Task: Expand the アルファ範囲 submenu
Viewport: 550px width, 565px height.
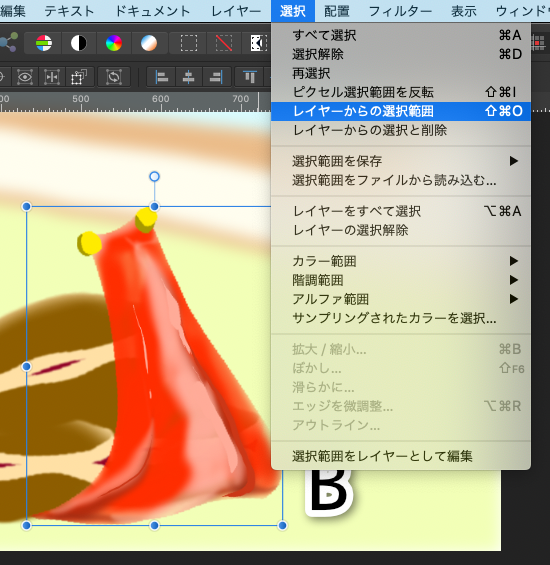Action: (x=401, y=299)
